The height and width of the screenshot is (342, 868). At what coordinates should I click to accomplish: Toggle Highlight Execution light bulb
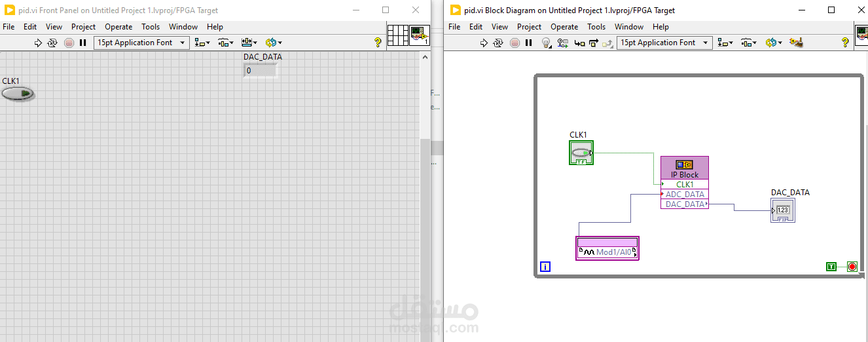pyautogui.click(x=547, y=43)
